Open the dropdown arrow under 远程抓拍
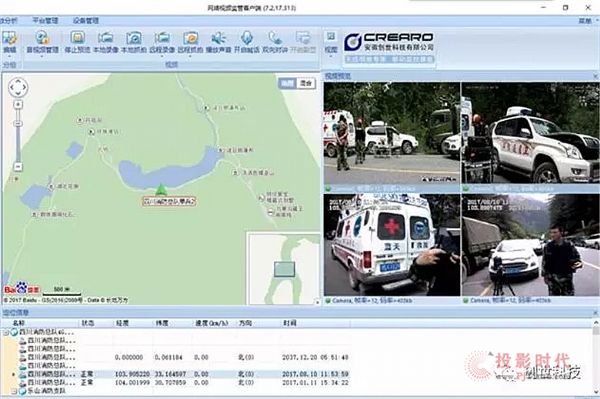 [190, 56]
